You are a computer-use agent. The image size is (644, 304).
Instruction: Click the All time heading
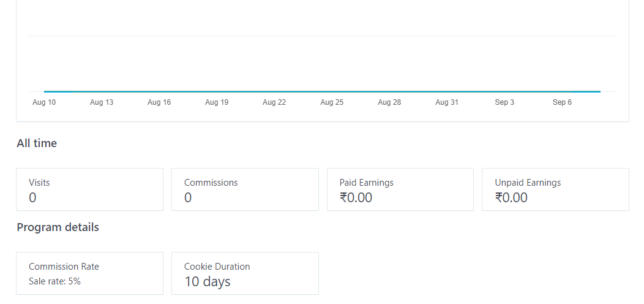37,143
